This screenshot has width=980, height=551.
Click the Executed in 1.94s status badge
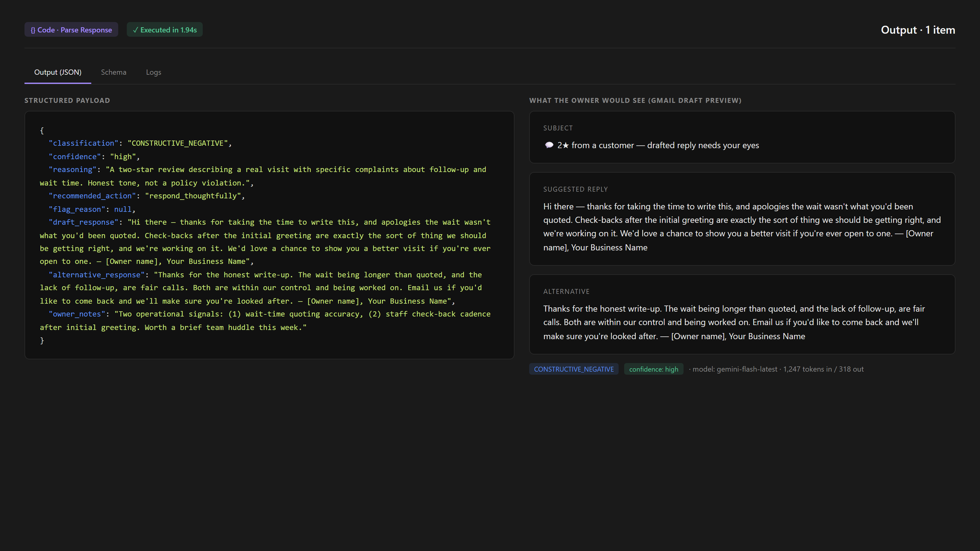pos(165,30)
